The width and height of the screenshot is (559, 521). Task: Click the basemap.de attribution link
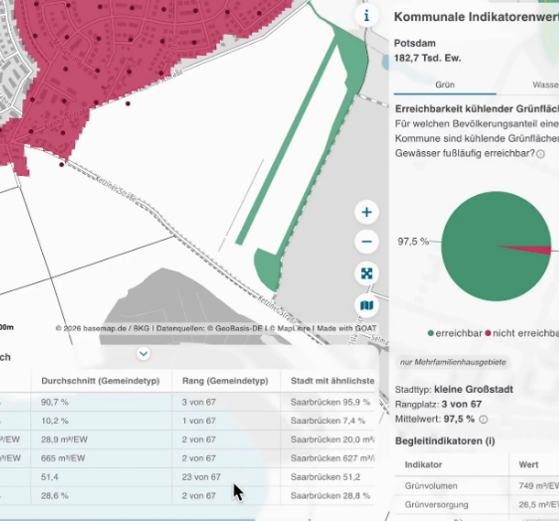pyautogui.click(x=104, y=328)
